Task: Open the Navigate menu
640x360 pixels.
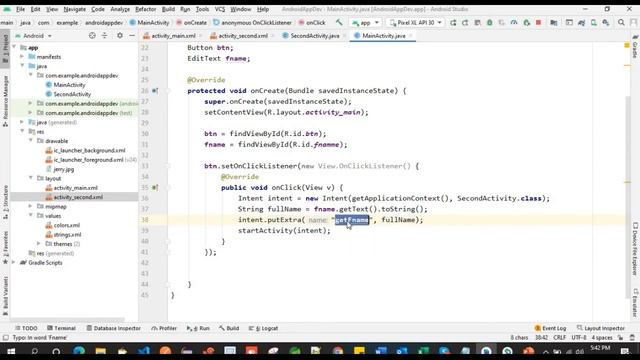Action: point(75,9)
